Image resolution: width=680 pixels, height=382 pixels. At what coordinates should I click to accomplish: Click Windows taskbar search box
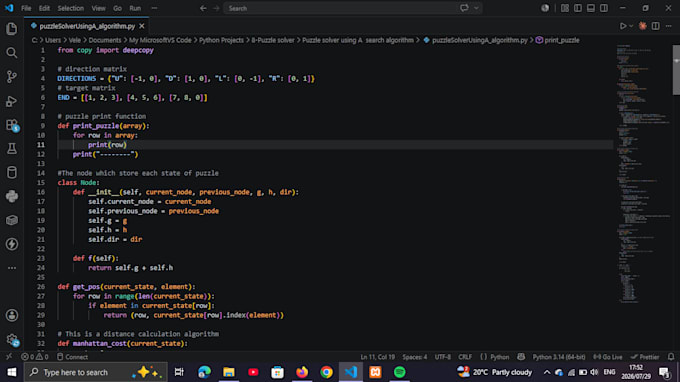tap(96, 372)
